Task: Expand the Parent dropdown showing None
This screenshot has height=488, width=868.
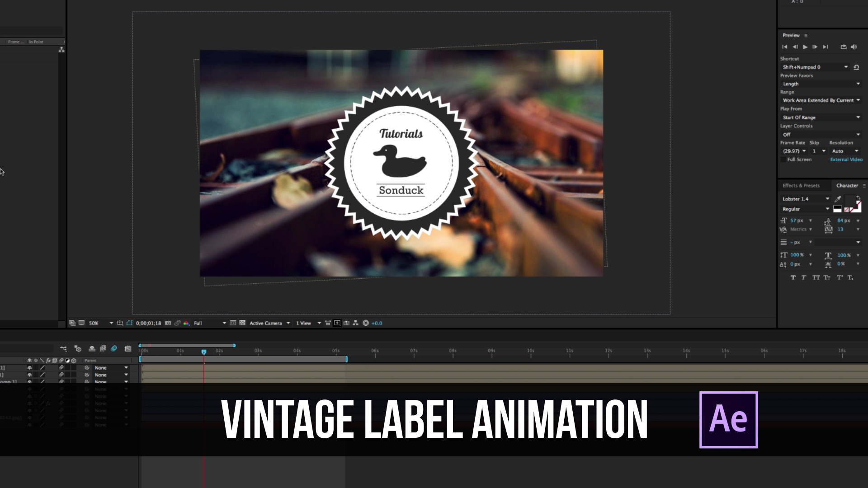Action: pyautogui.click(x=111, y=368)
